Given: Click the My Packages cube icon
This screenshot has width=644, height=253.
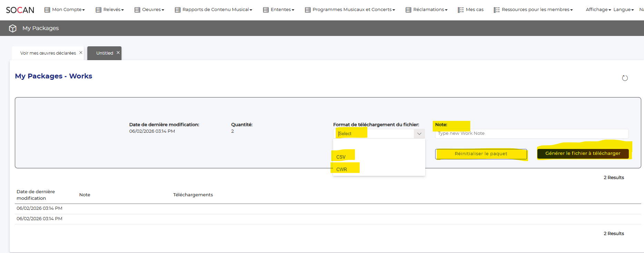Looking at the screenshot, I should [13, 28].
